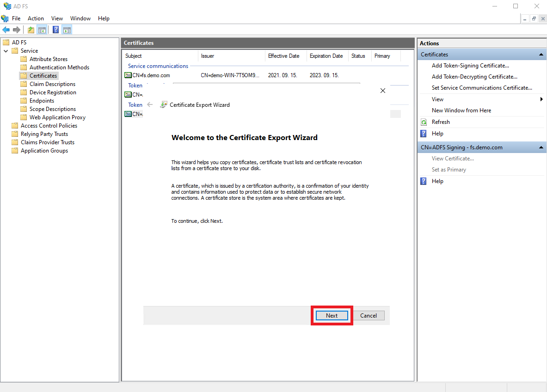Click the Export List folder toolbar icon
Screen dimensions: 547x392
point(31,30)
